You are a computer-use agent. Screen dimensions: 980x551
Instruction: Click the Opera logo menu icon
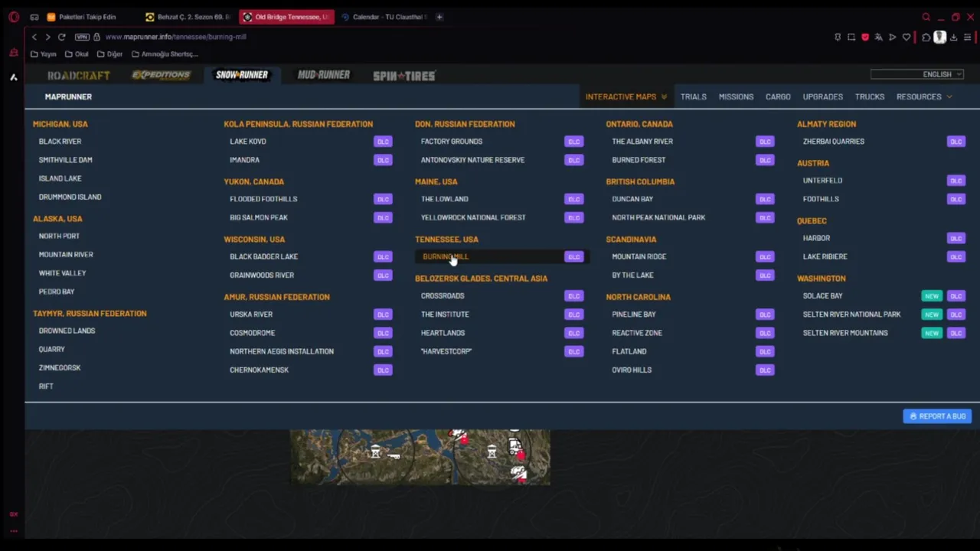pos(14,17)
